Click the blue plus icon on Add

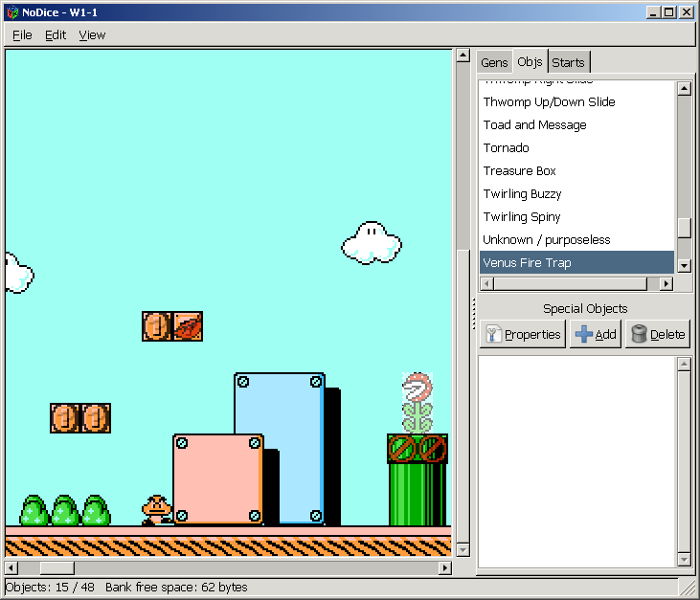pyautogui.click(x=583, y=334)
